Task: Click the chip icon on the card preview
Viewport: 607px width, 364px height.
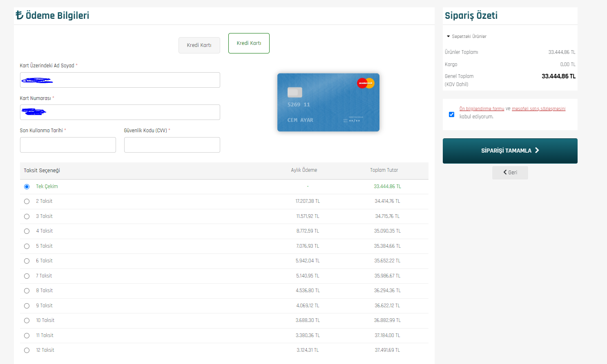Action: tap(295, 93)
